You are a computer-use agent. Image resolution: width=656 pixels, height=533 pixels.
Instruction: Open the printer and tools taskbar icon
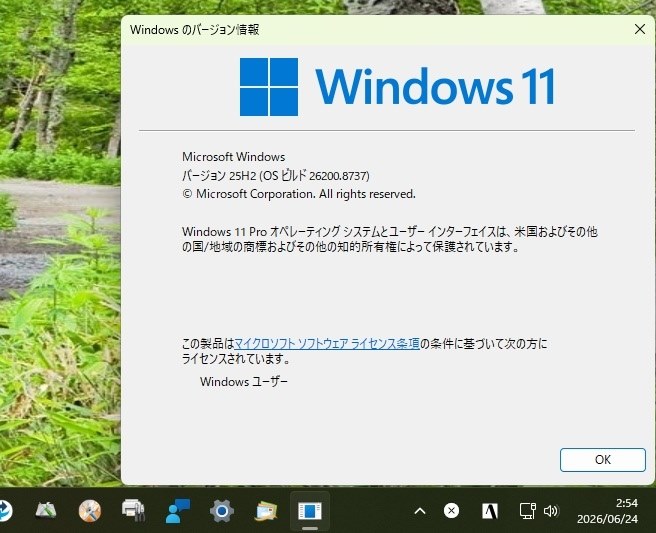[x=133, y=510]
